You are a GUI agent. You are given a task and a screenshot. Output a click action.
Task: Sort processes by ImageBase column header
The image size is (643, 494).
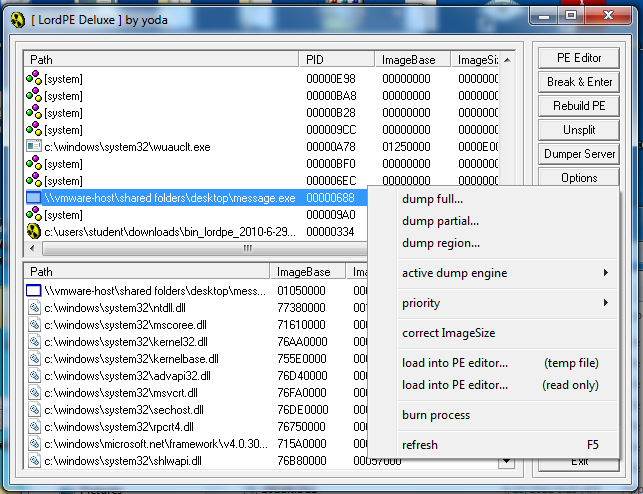[413, 60]
